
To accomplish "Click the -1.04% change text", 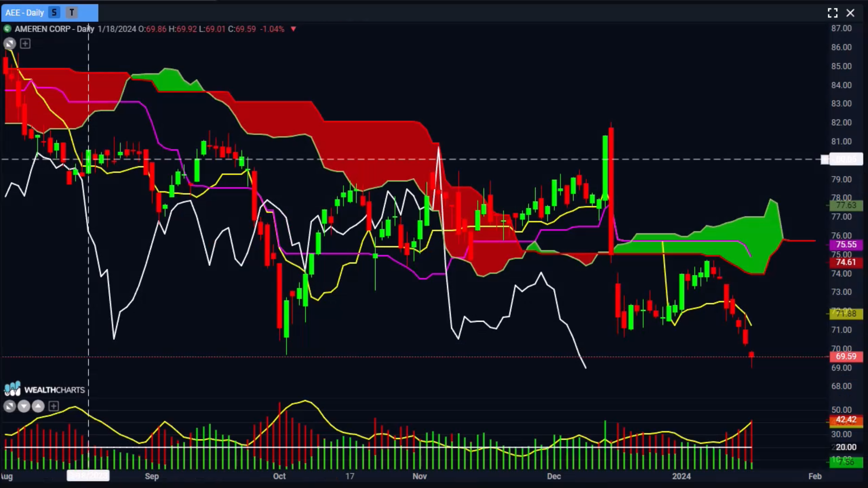I will pos(272,29).
